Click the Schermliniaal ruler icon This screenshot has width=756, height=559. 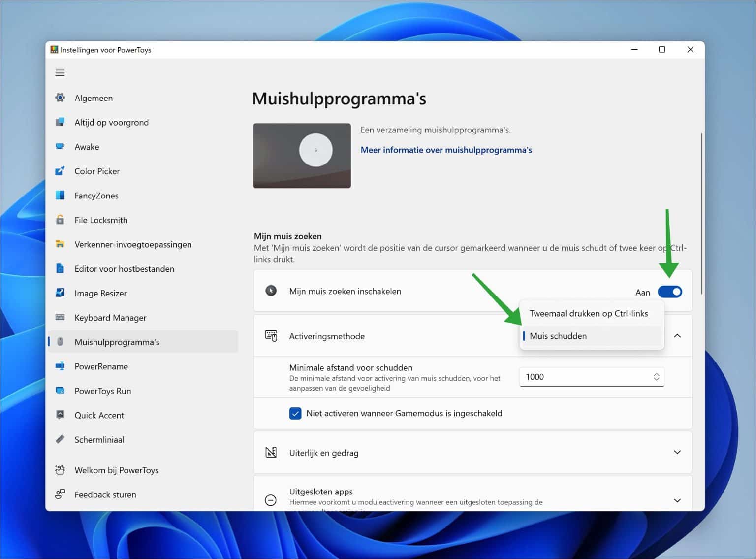pyautogui.click(x=60, y=439)
